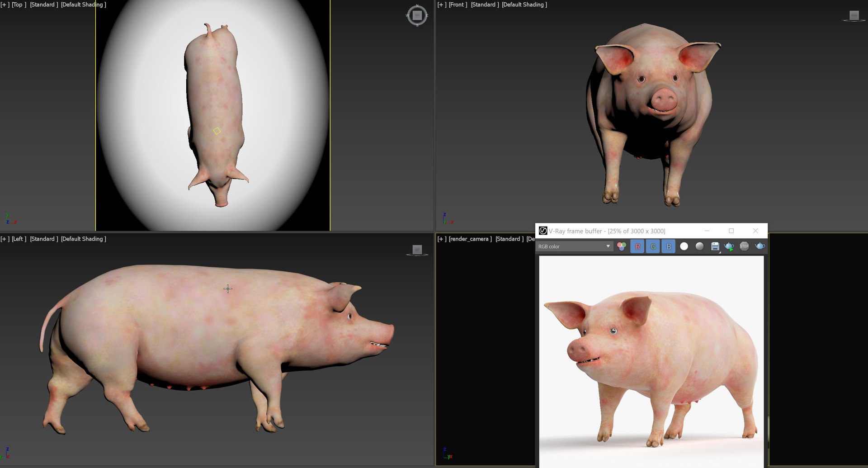This screenshot has width=868, height=468.
Task: Open the RGB color channel dropdown
Action: point(574,246)
